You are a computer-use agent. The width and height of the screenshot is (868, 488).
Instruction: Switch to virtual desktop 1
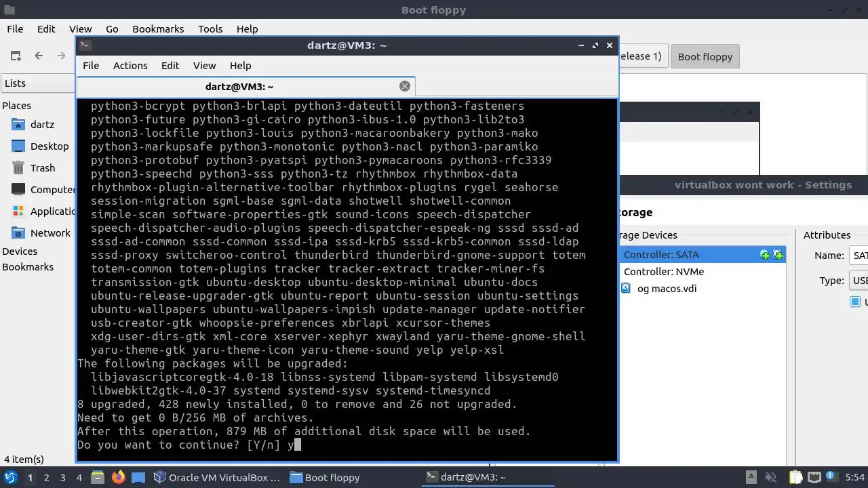click(x=30, y=477)
